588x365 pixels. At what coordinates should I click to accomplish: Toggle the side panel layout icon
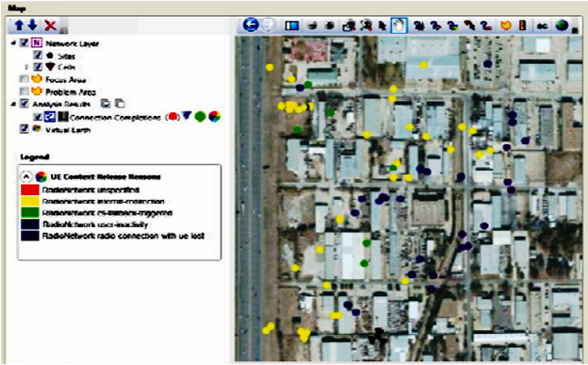(x=292, y=25)
